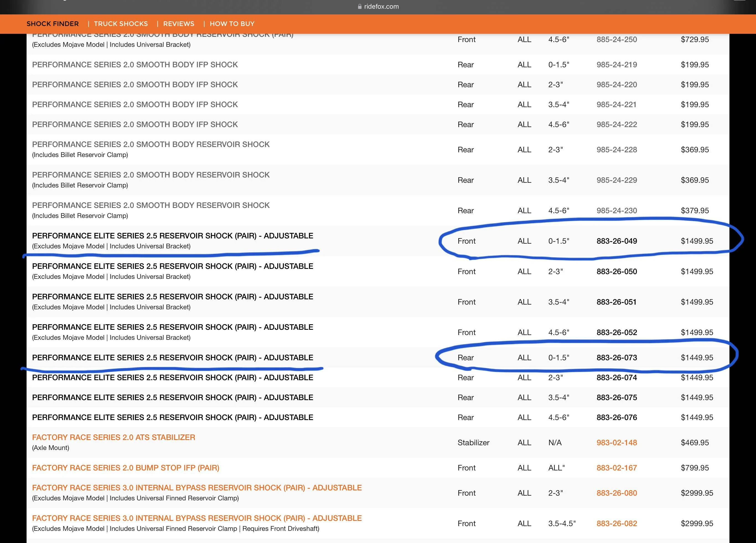The height and width of the screenshot is (543, 756).
Task: Select part number 885-24-250
Action: click(x=617, y=39)
